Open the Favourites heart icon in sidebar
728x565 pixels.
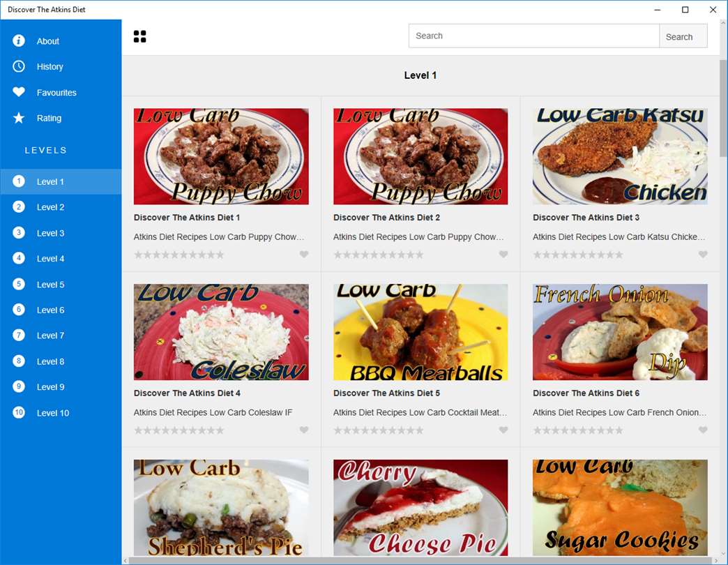[x=19, y=92]
